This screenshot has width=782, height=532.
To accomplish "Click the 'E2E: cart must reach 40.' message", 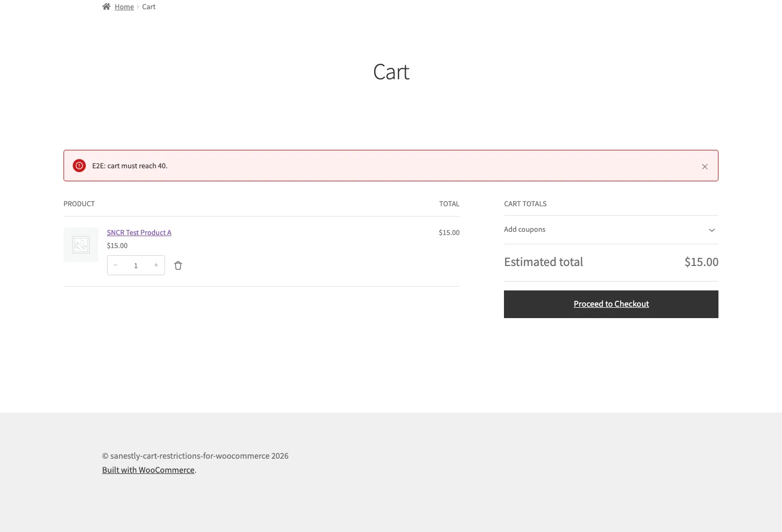I will [130, 166].
